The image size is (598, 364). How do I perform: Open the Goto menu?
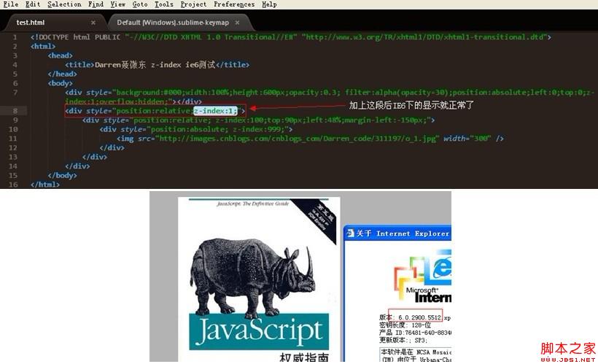tap(140, 4)
